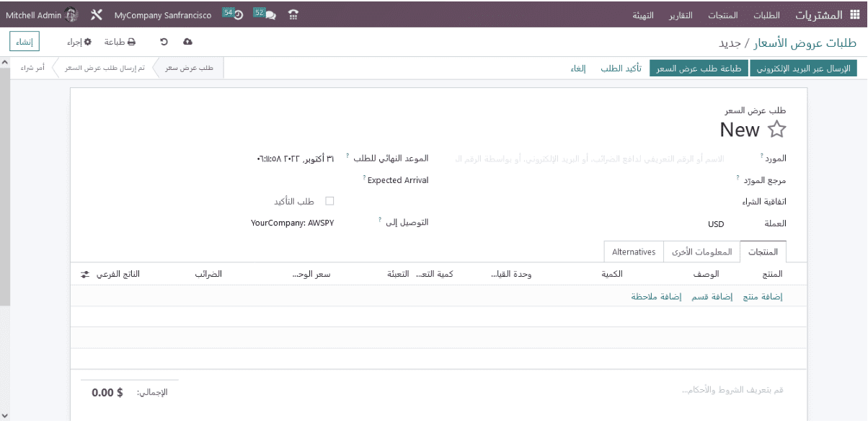This screenshot has height=431, width=868.
Task: Open the debug tools wrench icon
Action: tap(97, 15)
